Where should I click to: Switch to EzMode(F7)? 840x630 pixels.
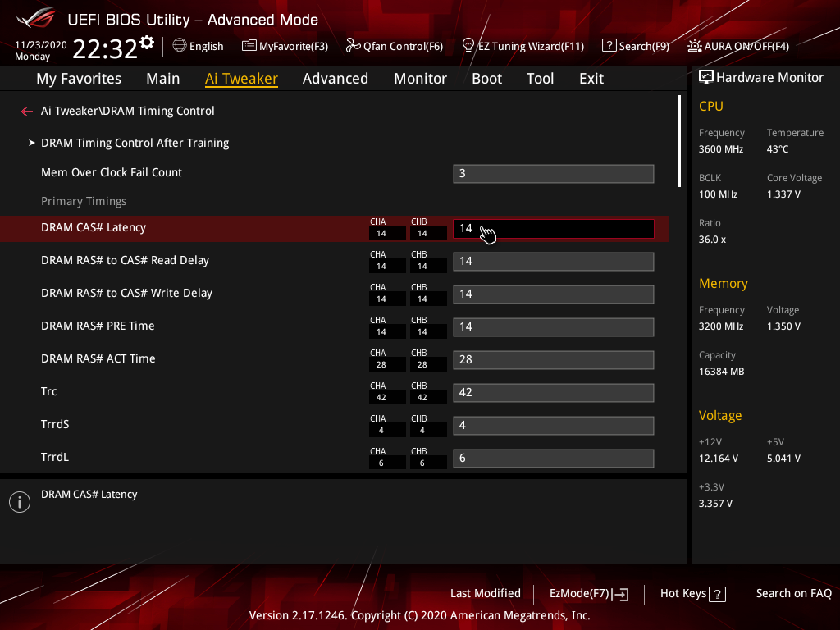click(x=588, y=594)
